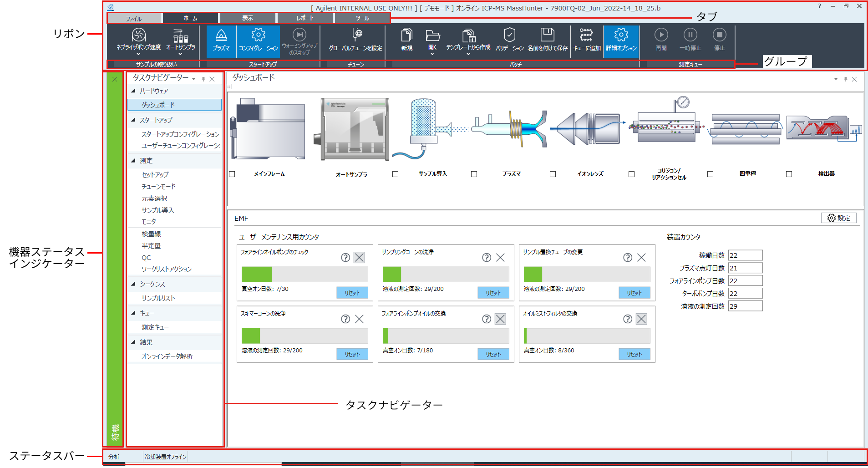The image size is (868, 468).
Task: Open the ファイル tab
Action: 134,18
